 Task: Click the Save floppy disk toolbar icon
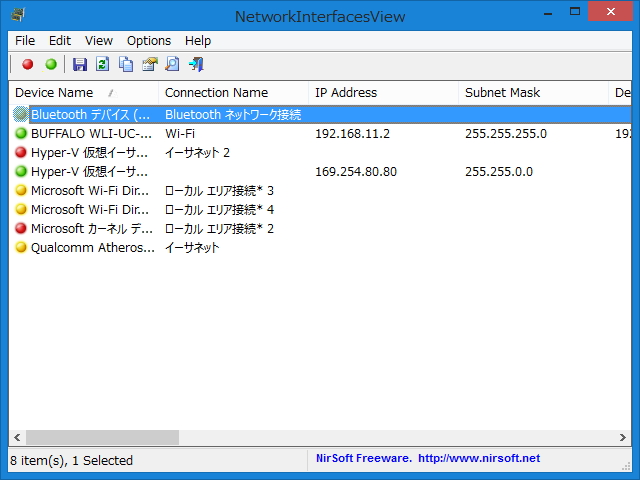[x=80, y=64]
